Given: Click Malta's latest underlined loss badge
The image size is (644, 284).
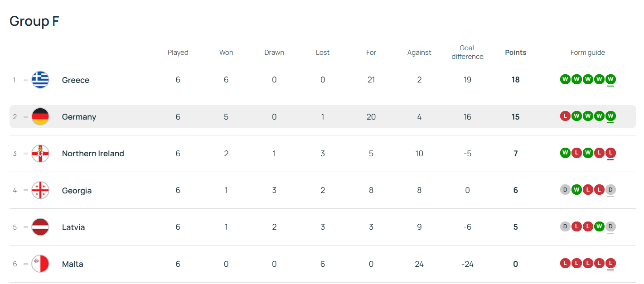Looking at the screenshot, I should (x=610, y=263).
